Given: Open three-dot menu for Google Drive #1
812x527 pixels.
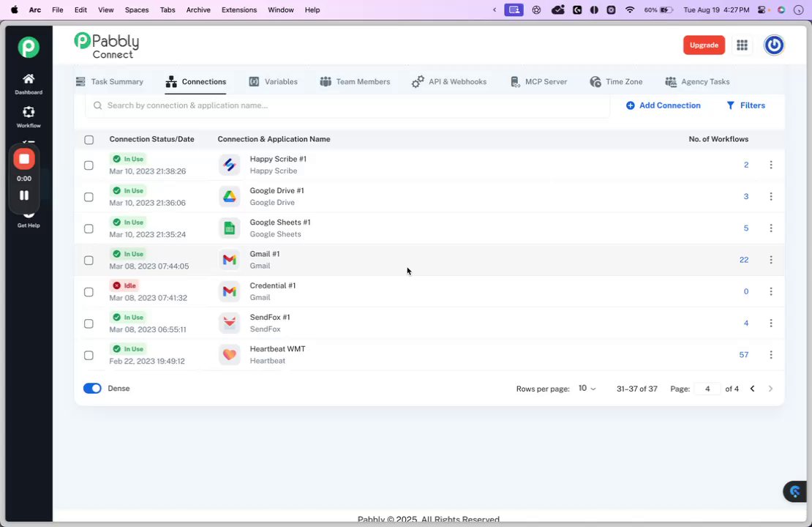Looking at the screenshot, I should [770, 196].
